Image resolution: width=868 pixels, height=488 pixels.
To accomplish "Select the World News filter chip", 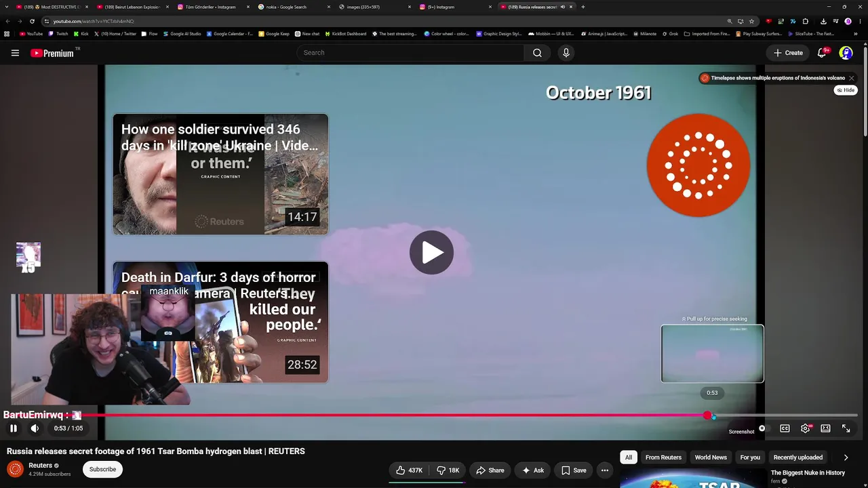I will [711, 457].
